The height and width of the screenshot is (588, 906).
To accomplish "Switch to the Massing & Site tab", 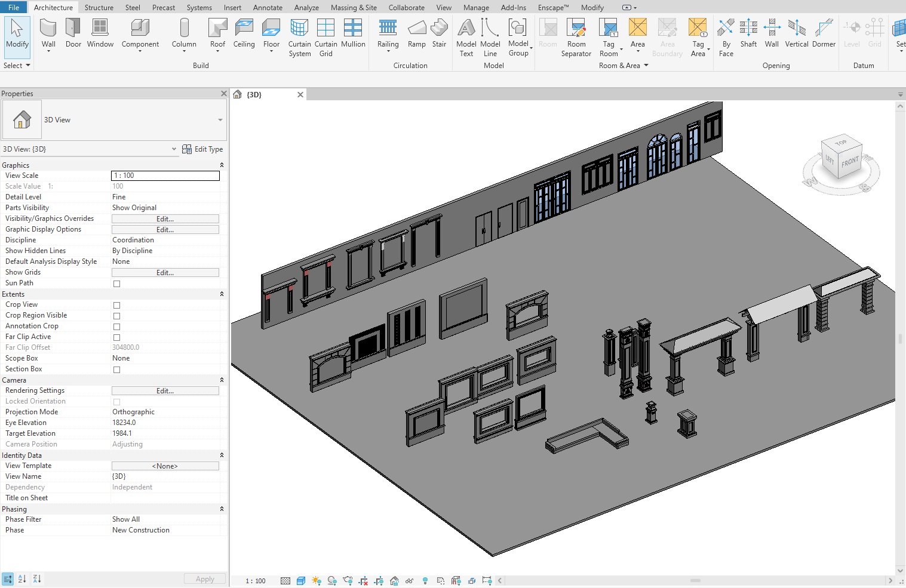I will pyautogui.click(x=354, y=8).
